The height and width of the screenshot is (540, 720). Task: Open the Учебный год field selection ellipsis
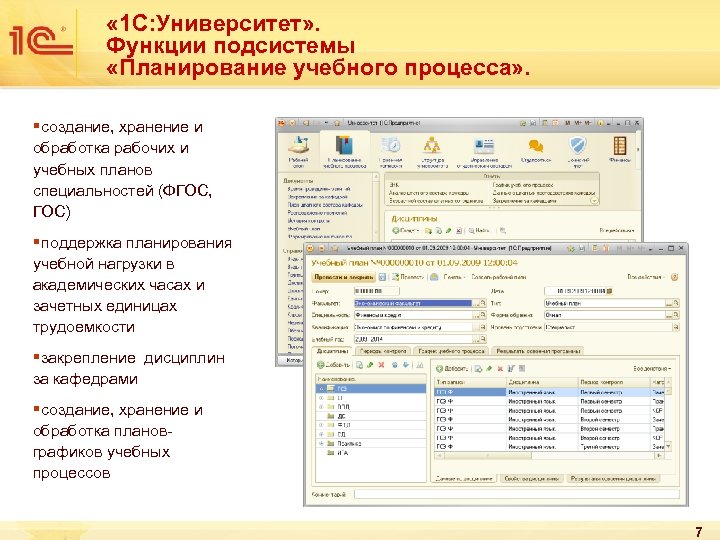pyautogui.click(x=476, y=339)
